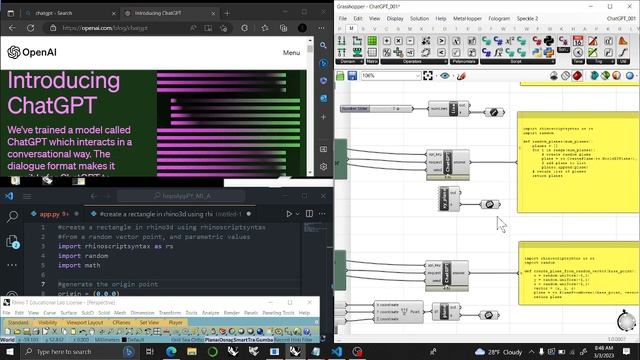Refresh the OpenAI blog page

31,28
